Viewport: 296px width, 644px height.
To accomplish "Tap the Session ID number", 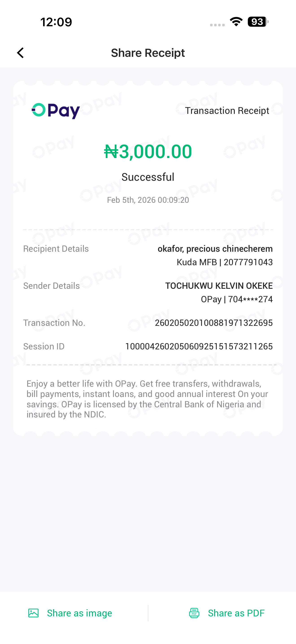I will coord(199,346).
